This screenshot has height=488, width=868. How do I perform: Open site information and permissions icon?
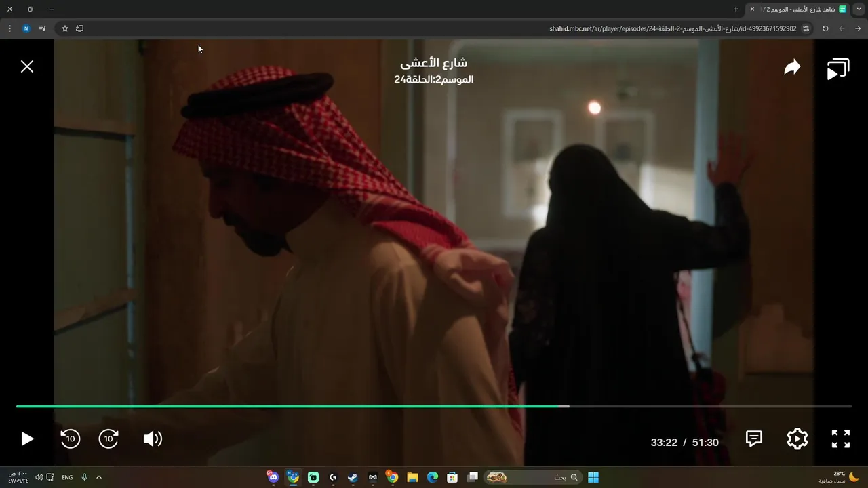coord(806,28)
